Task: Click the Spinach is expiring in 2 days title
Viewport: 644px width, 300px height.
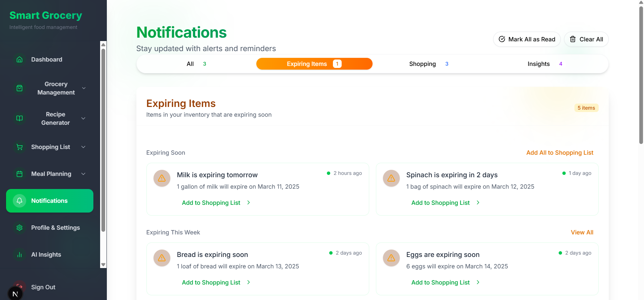Action: tap(452, 175)
